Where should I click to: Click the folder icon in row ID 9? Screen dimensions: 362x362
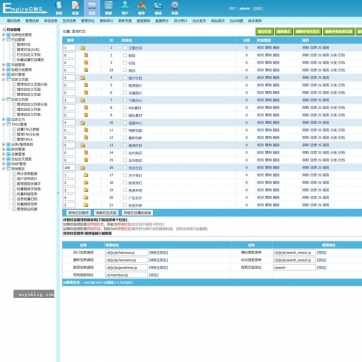click(86, 115)
